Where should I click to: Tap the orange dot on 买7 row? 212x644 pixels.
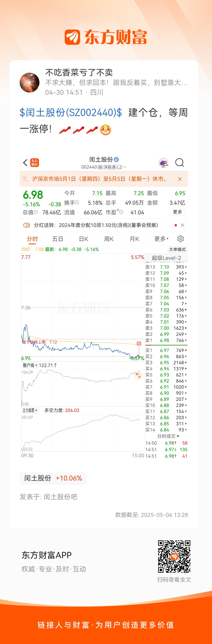tap(186, 387)
